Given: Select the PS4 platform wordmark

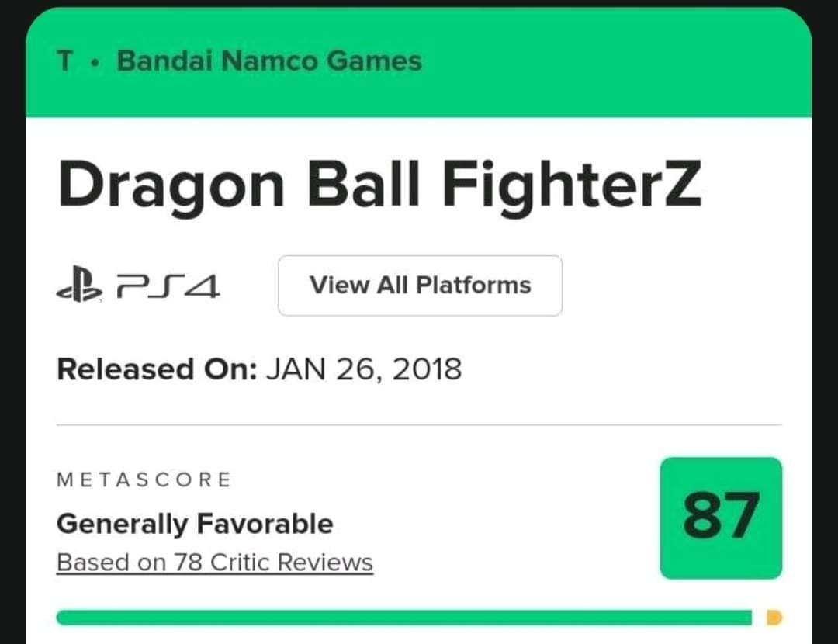Looking at the screenshot, I should [x=168, y=286].
